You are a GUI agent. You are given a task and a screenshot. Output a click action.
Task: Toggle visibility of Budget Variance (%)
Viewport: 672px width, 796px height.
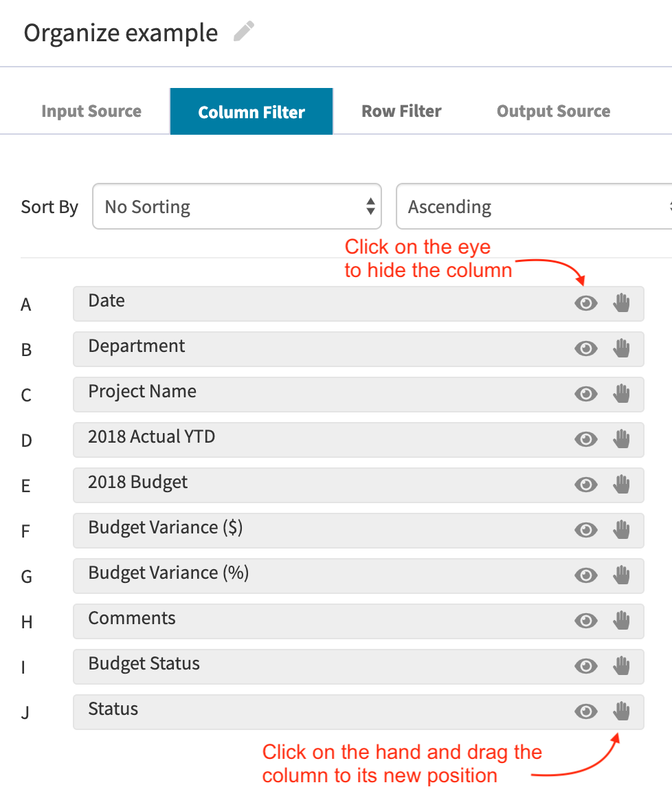[585, 575]
